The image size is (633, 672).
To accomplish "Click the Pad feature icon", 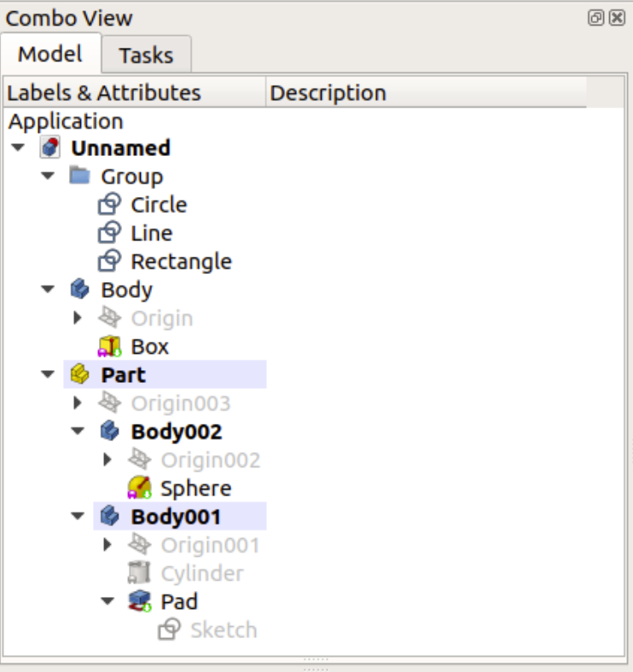I will tap(140, 601).
